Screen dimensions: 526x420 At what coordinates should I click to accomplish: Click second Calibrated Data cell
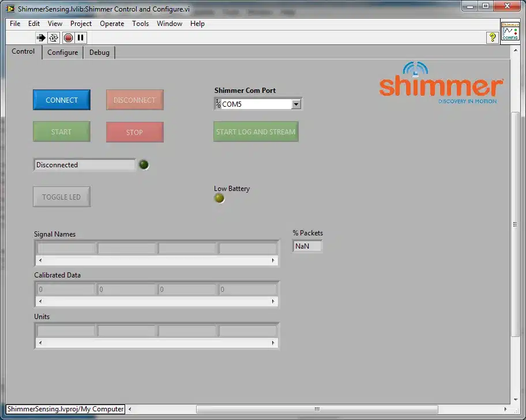tap(127, 290)
